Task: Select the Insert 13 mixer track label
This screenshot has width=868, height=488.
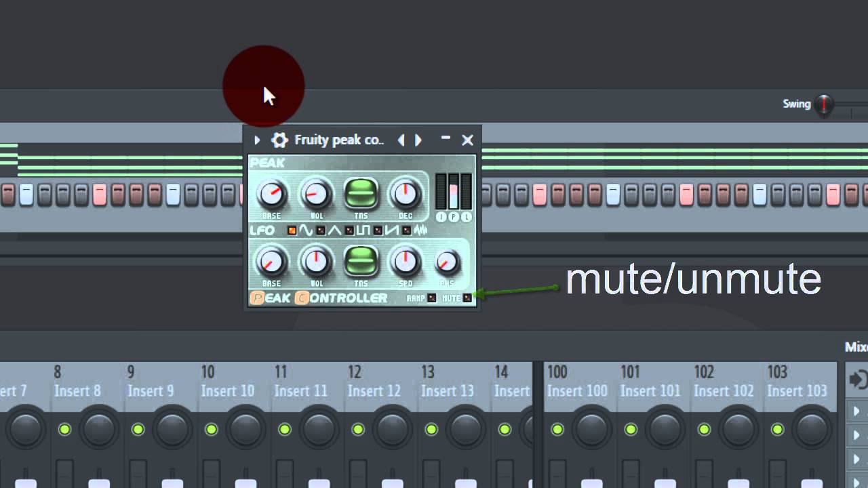Action: click(x=447, y=391)
